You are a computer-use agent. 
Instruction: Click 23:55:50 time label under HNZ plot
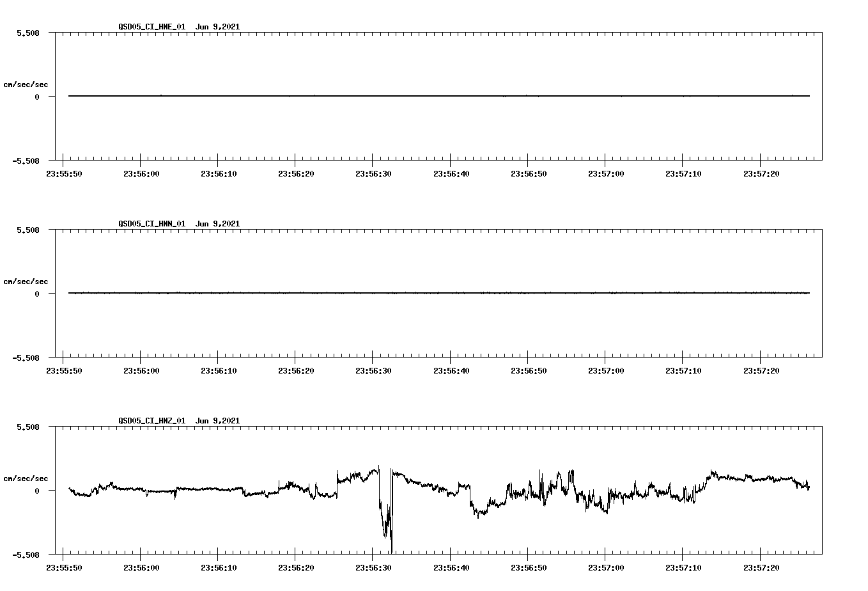point(63,567)
